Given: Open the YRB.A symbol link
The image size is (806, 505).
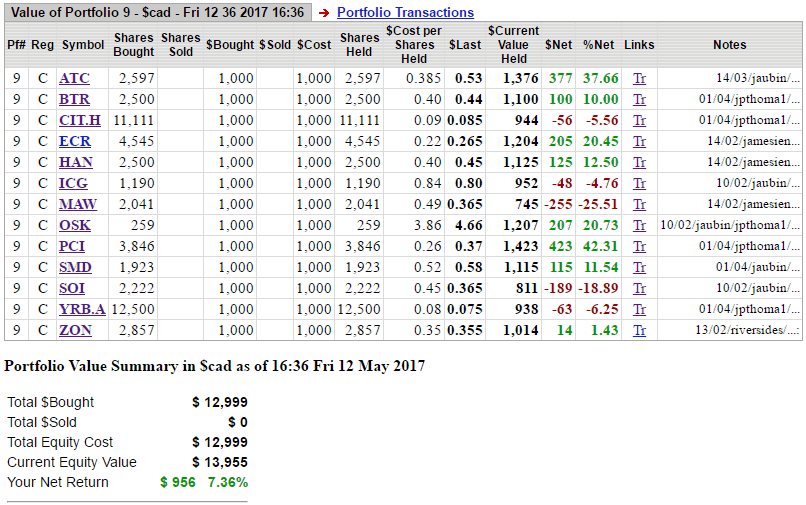Looking at the screenshot, I should (82, 309).
